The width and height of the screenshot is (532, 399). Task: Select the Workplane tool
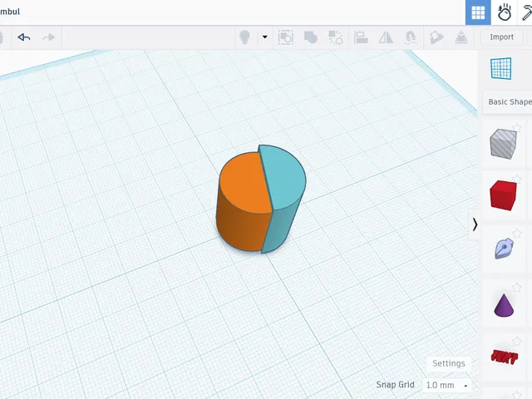[500, 68]
